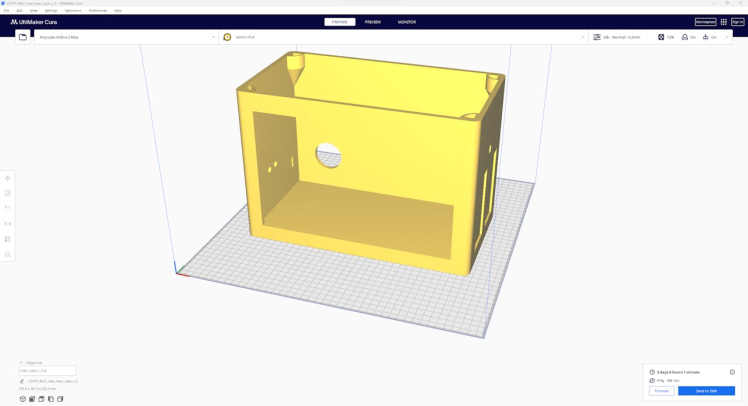
Task: Open file with the folder icon
Action: click(x=22, y=37)
